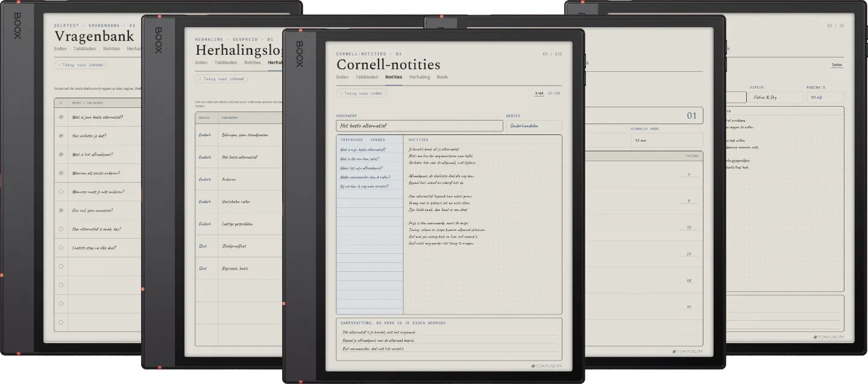Click the 'Samenvatting, de kern in je eigen woorden' heading
Viewport: 868px width, 384px height.
click(x=394, y=323)
